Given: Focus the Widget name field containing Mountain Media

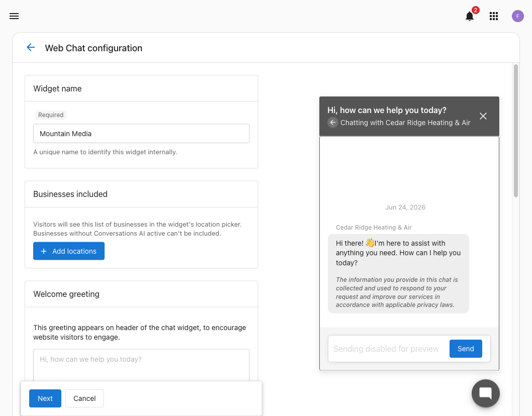Looking at the screenshot, I should 141,134.
